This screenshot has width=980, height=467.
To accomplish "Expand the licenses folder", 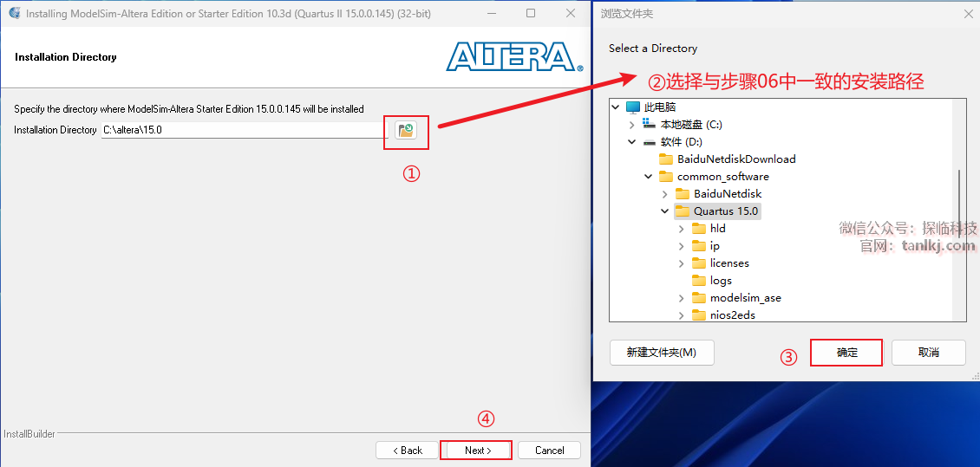I will coord(682,263).
